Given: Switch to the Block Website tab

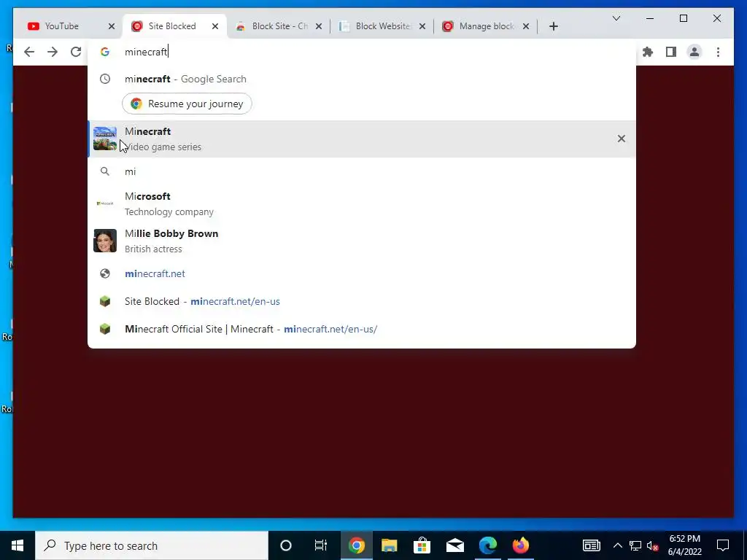Looking at the screenshot, I should (383, 26).
